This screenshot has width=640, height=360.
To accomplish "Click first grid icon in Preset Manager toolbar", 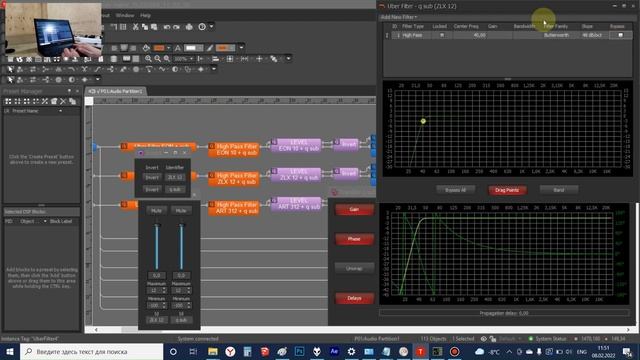I will tap(8, 101).
